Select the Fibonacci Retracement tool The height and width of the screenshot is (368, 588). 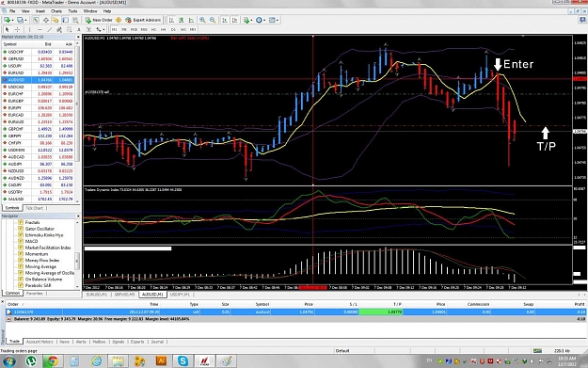pos(69,29)
